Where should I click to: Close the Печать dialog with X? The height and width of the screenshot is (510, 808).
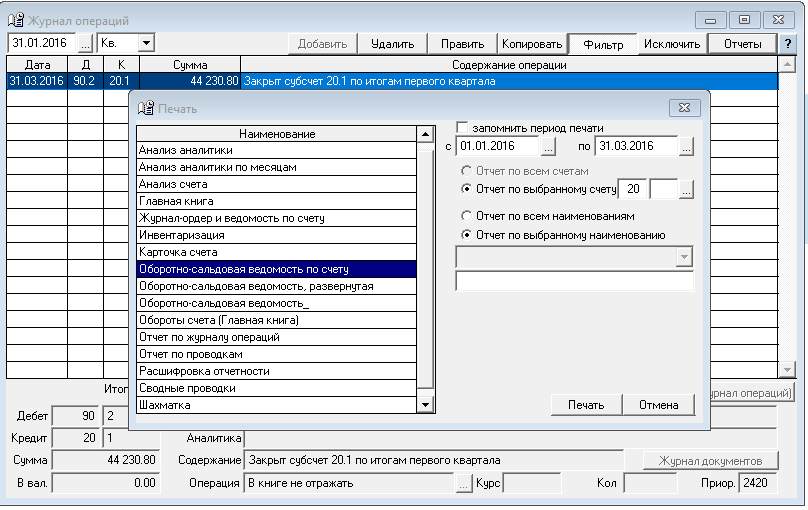click(x=684, y=108)
